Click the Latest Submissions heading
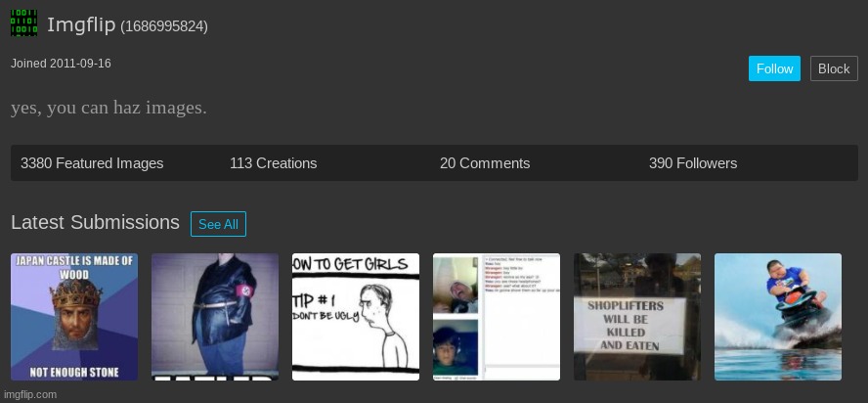This screenshot has height=403, width=868. pos(95,222)
